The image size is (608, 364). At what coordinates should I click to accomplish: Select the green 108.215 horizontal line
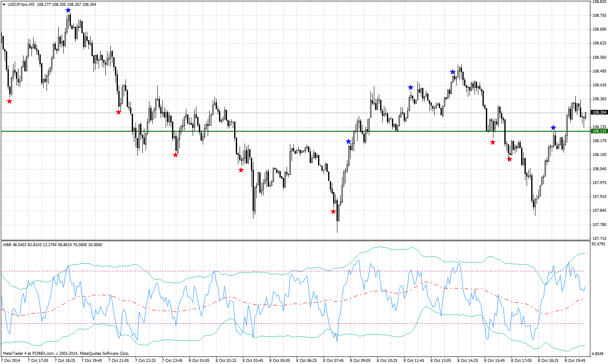294,131
